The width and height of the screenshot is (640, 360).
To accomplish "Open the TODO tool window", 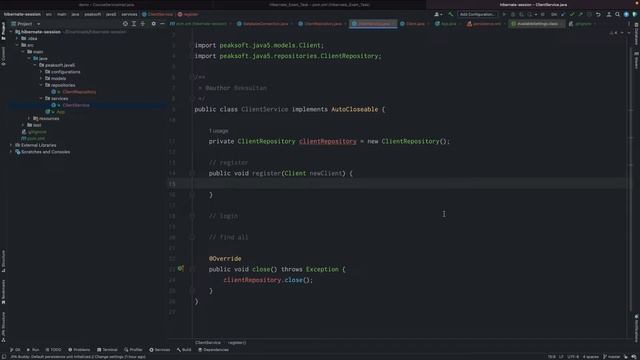I will 53,350.
